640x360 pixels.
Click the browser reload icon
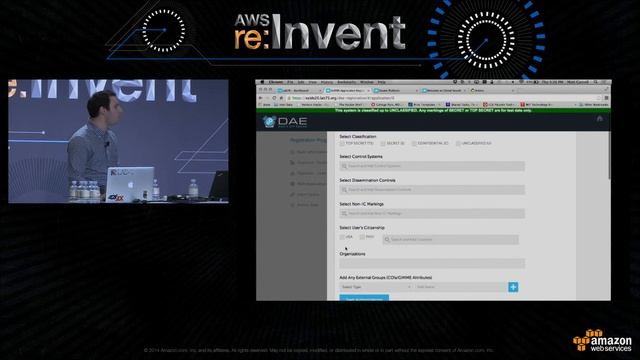[274, 98]
